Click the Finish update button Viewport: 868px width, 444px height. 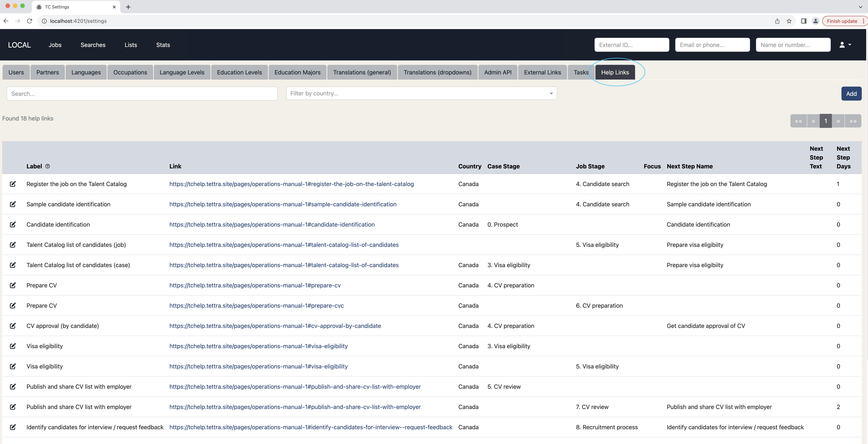(842, 21)
